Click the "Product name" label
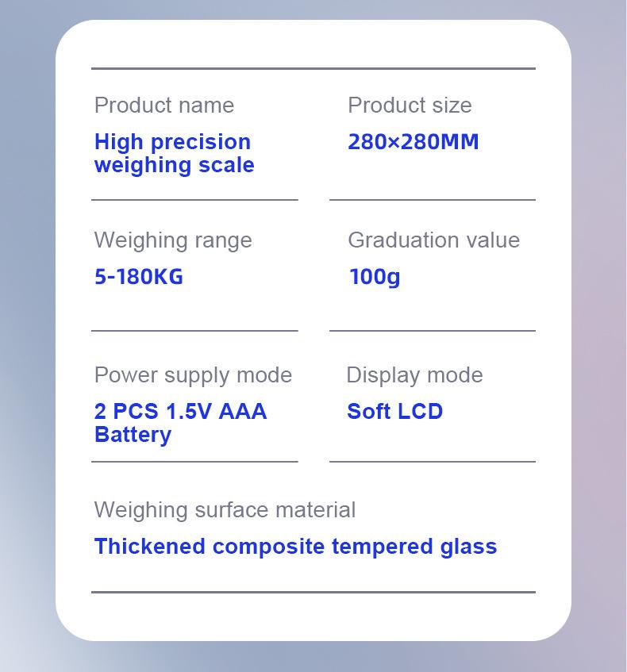 [163, 106]
